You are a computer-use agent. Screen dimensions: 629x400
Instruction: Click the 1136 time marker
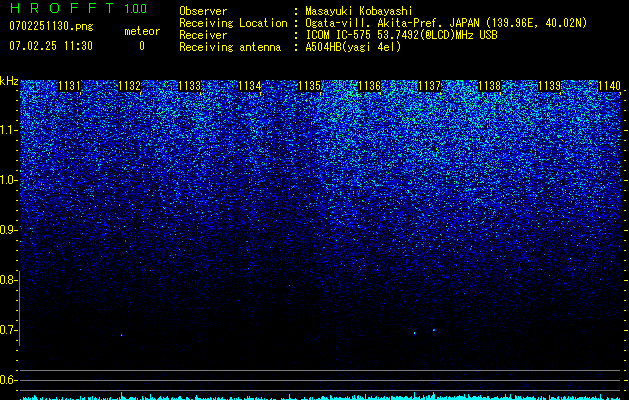point(369,86)
